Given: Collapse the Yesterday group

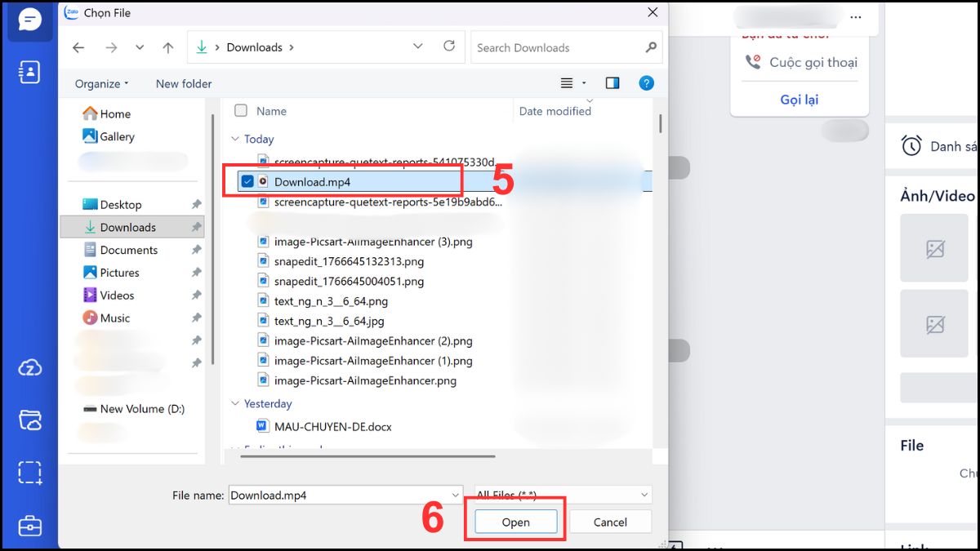Looking at the screenshot, I should (x=235, y=404).
